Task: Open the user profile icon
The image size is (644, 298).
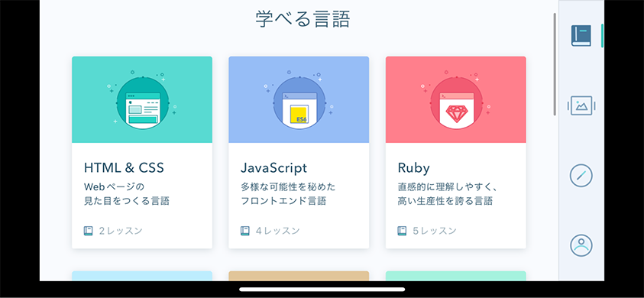Action: pos(581,245)
